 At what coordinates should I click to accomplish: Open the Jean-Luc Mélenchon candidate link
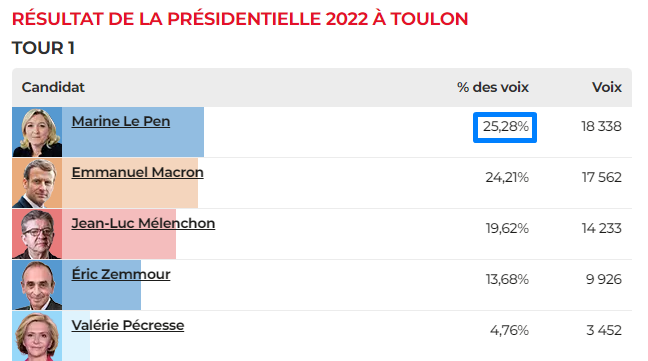143,223
